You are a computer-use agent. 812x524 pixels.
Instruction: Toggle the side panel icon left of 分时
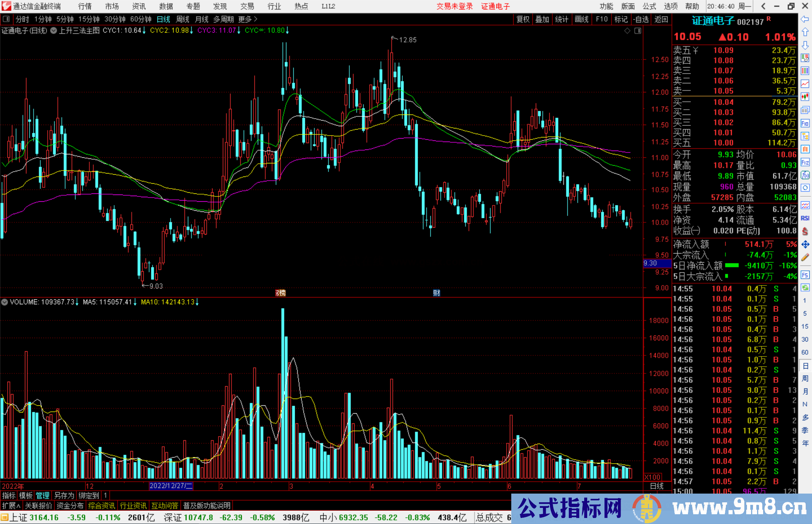(x=6, y=19)
